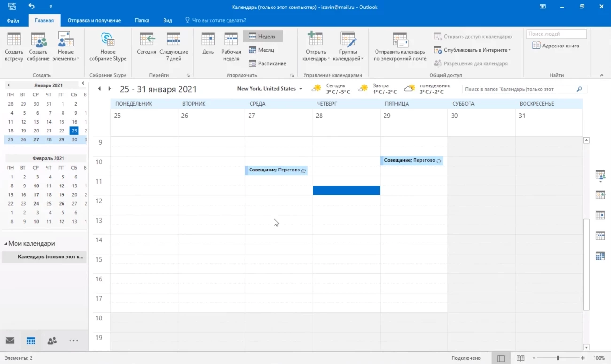The image size is (611, 364).
Task: Click the Outlook icon in the title bar
Action: pyautogui.click(x=11, y=7)
